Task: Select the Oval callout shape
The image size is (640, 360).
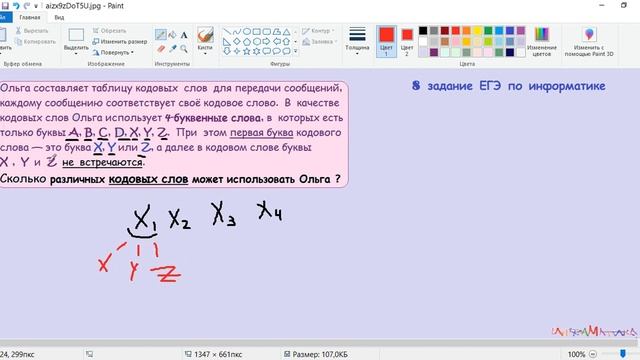Action: (277, 51)
